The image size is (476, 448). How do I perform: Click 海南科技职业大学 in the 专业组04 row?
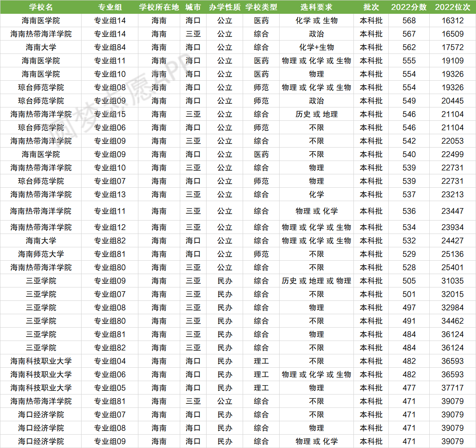pos(41,361)
